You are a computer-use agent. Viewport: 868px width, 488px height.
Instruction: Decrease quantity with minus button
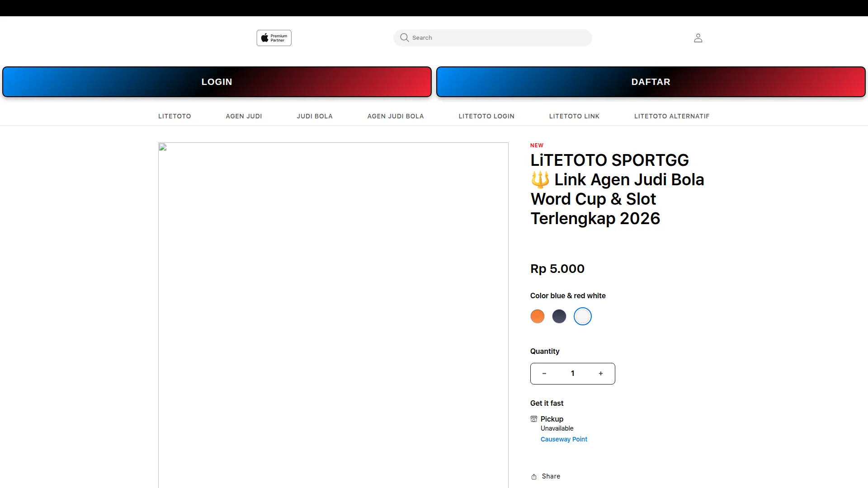(x=544, y=374)
